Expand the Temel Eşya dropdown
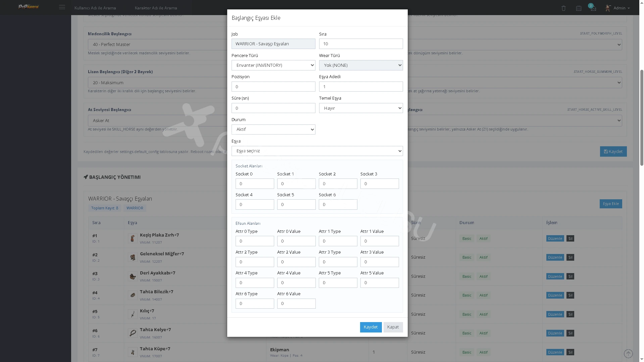644x362 pixels. 361,108
